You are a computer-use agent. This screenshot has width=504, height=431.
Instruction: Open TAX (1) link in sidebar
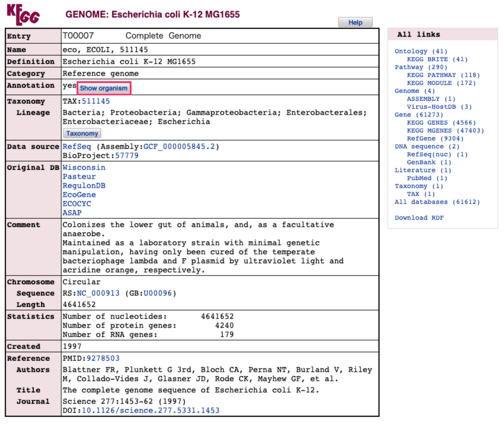tap(421, 194)
